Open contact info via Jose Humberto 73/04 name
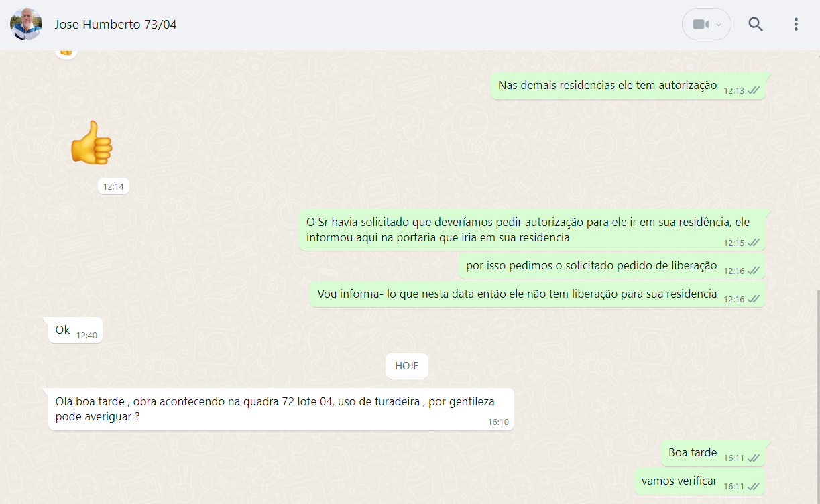This screenshot has height=504, width=820. [x=115, y=25]
